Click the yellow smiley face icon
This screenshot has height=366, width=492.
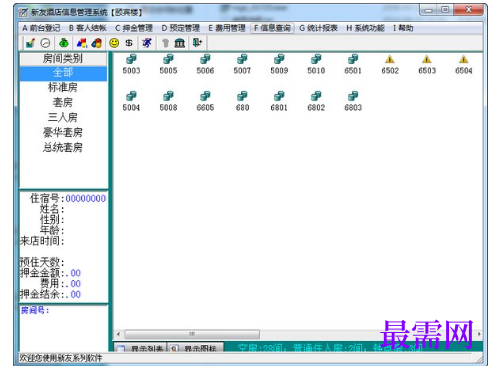click(x=114, y=43)
